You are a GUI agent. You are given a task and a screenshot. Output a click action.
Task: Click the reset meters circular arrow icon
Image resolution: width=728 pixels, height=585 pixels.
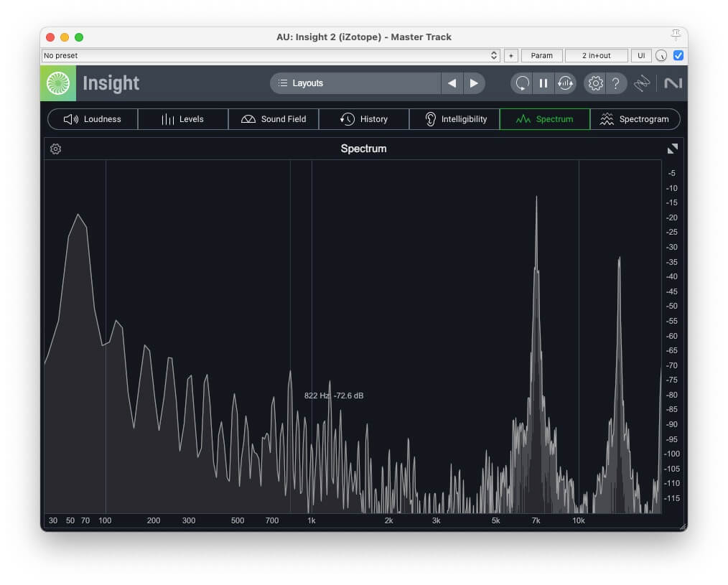(523, 83)
